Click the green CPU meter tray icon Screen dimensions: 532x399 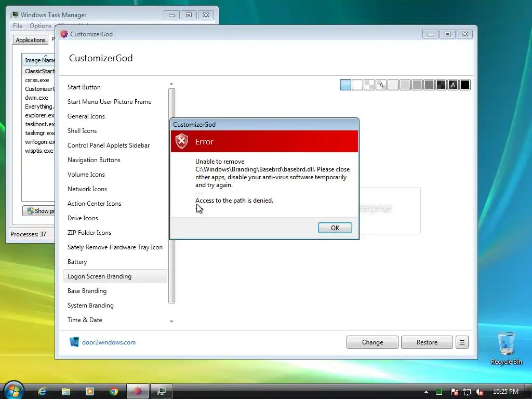[439, 392]
